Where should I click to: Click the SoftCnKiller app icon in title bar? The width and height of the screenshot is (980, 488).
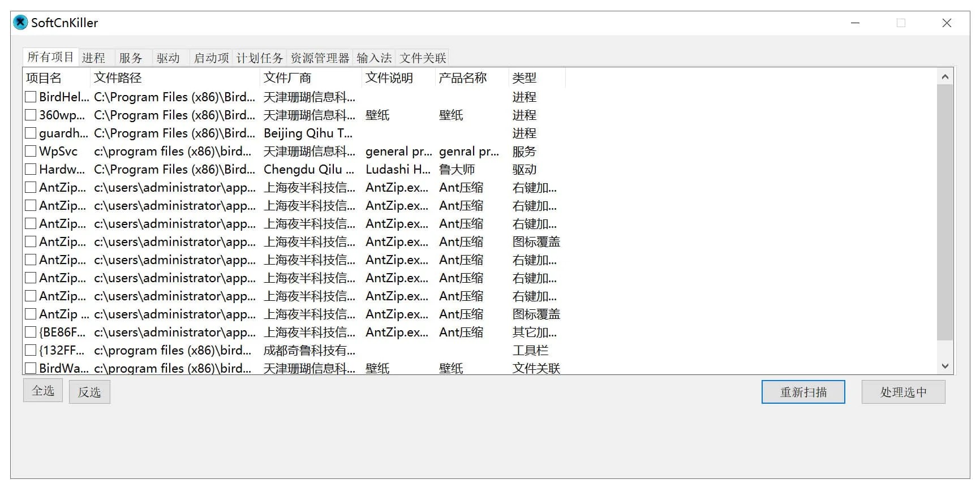click(20, 23)
